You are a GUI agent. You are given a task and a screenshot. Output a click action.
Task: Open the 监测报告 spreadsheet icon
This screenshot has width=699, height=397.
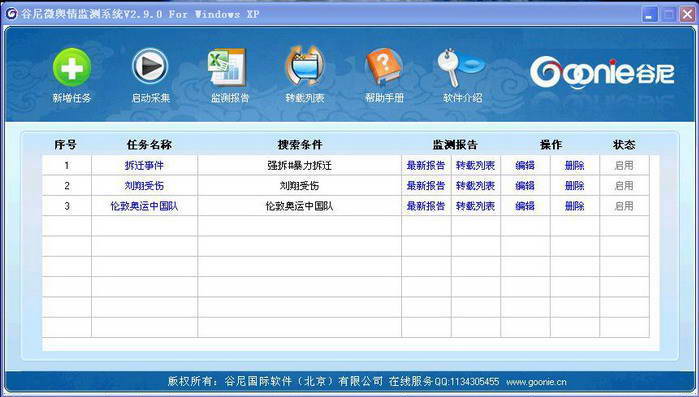click(227, 67)
